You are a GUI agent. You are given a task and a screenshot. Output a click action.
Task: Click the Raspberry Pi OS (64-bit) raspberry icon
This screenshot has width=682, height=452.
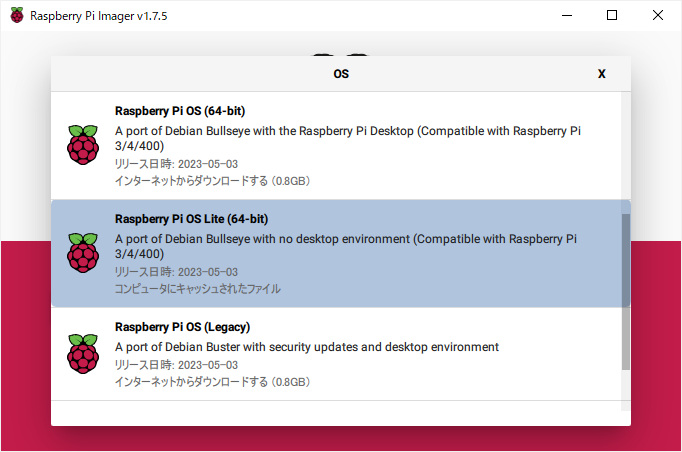(83, 145)
